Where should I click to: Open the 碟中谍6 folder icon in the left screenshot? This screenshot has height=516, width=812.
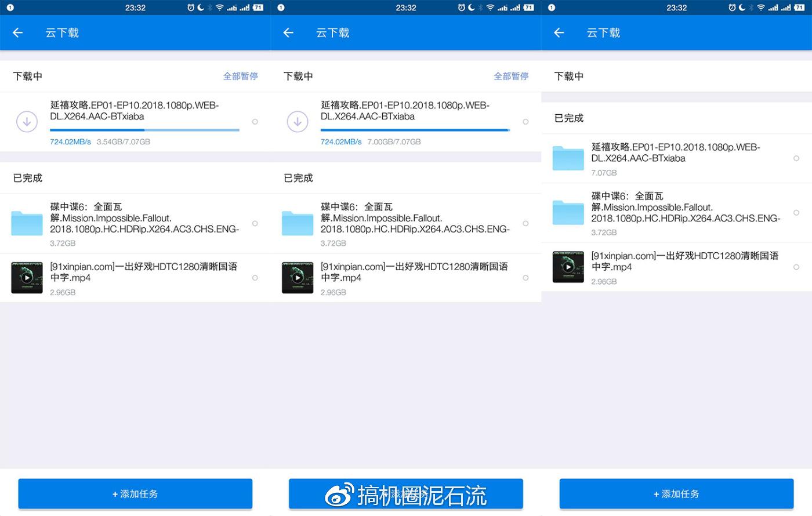point(27,223)
